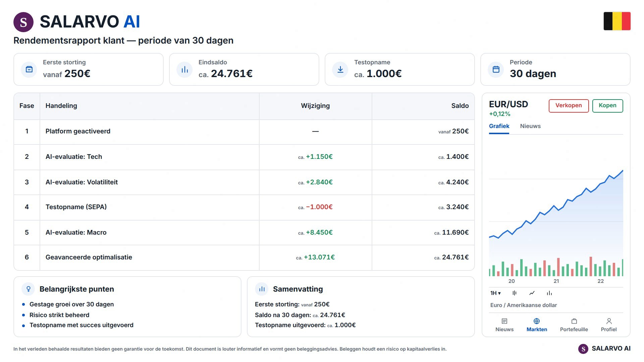644x362 pixels.
Task: Click the AI-evaluatie: Macro row label
Action: (76, 233)
